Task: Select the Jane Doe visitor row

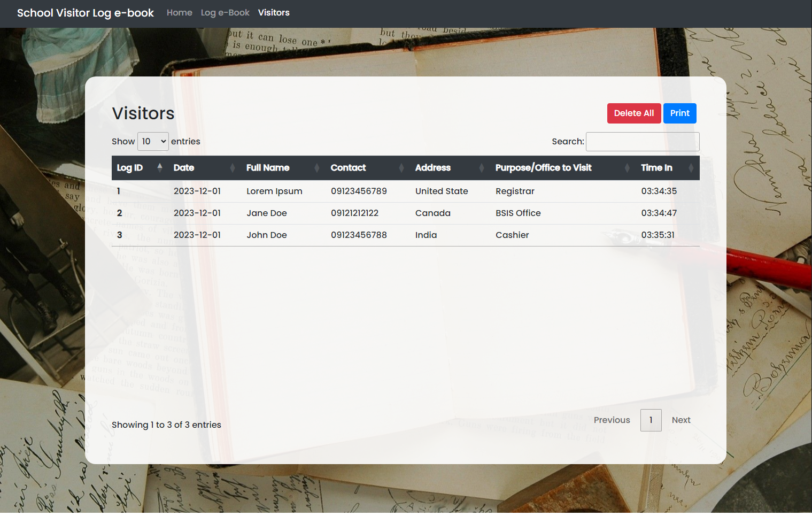Action: coord(267,213)
